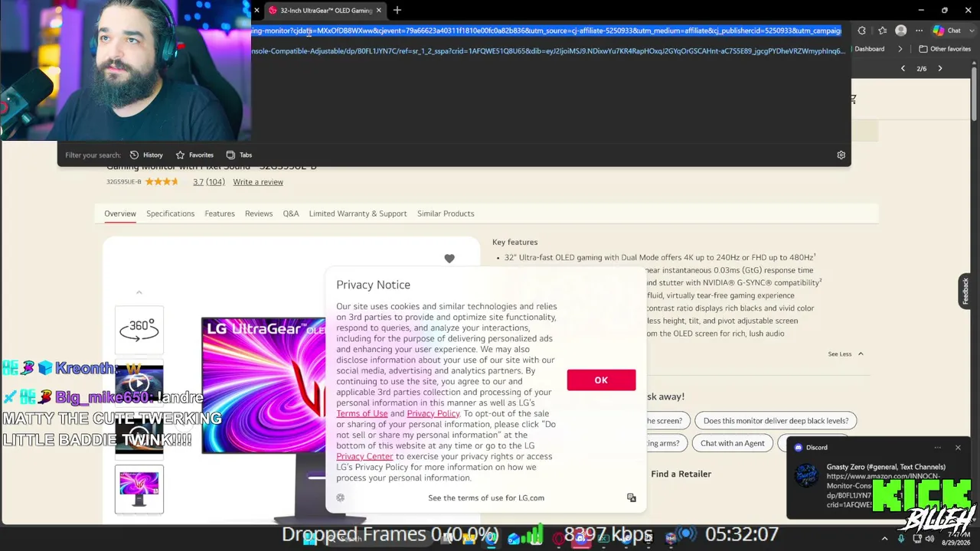Open the taskbar network tray icon

(x=916, y=539)
